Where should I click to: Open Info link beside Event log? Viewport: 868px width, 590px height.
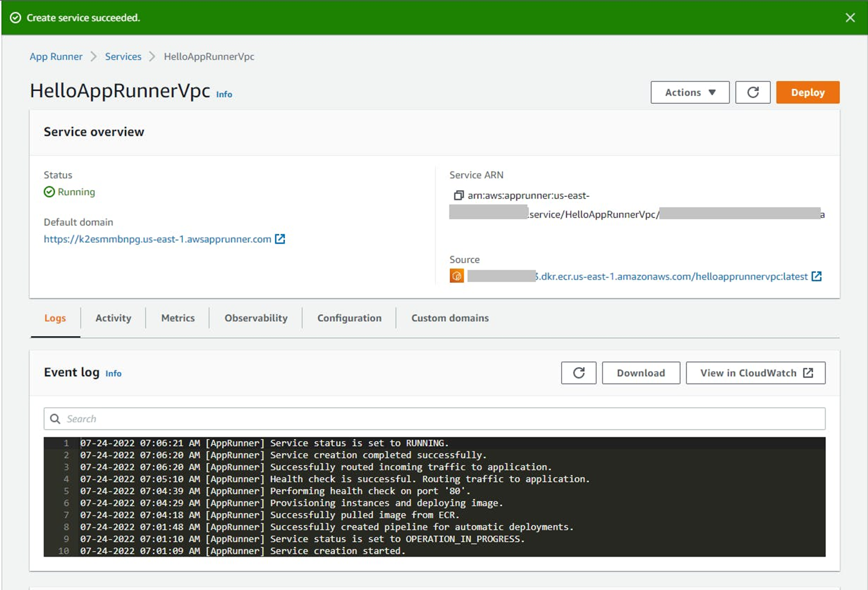click(x=113, y=373)
